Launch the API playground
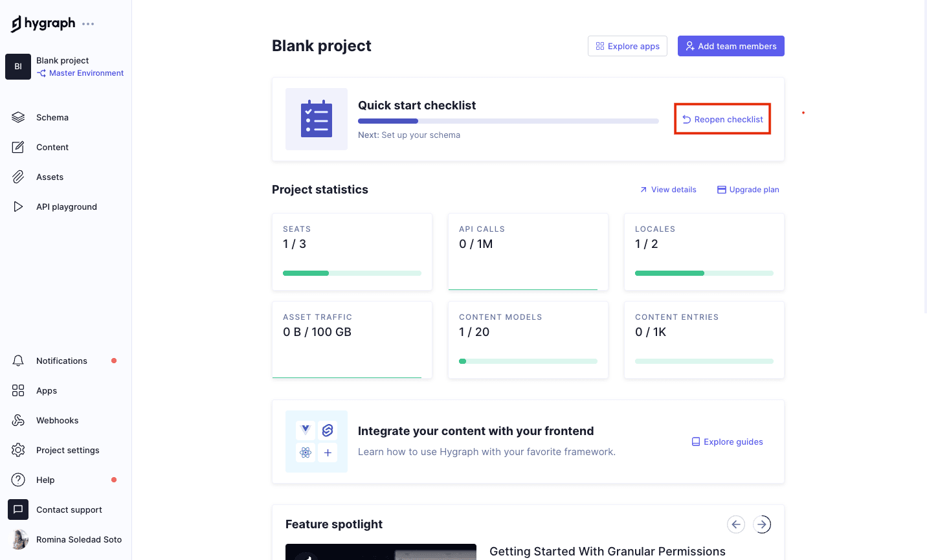This screenshot has height=560, width=927. 67,207
